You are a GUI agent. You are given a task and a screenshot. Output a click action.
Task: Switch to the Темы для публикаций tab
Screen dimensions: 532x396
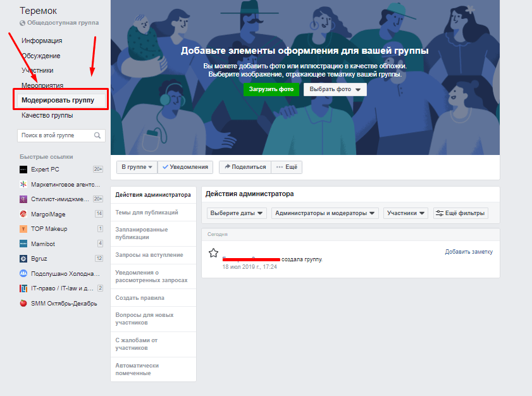point(153,213)
